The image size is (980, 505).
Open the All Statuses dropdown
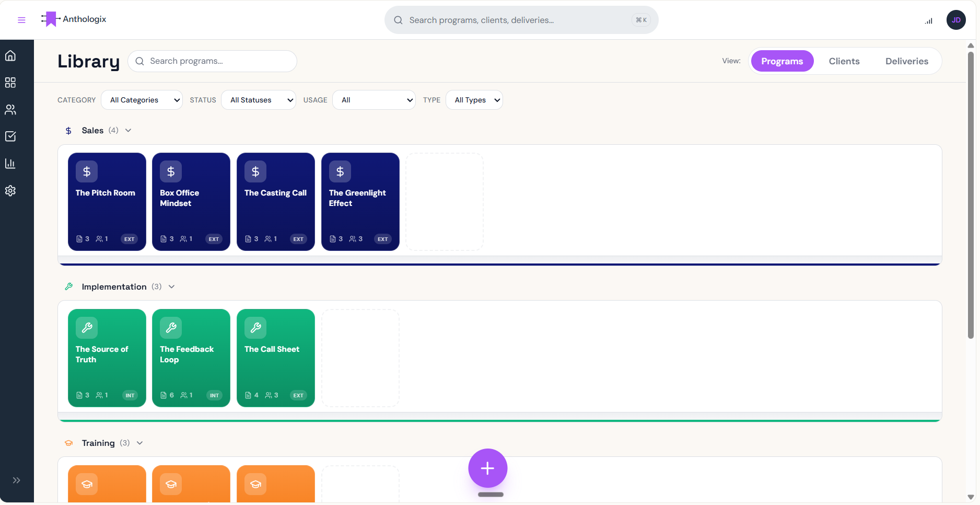(259, 100)
